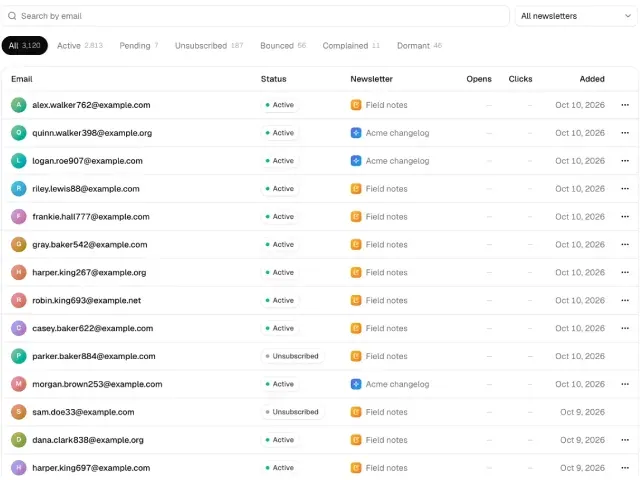Click the search magnifier icon
This screenshot has width=640, height=480.
tap(12, 16)
